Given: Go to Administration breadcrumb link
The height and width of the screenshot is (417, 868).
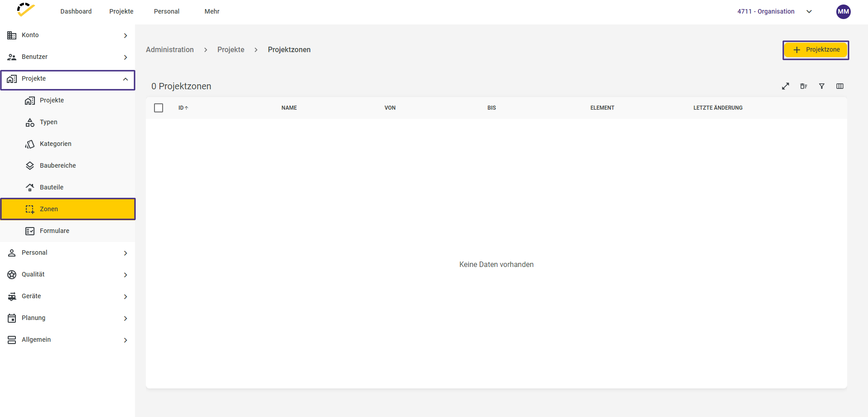Looking at the screenshot, I should coord(170,50).
